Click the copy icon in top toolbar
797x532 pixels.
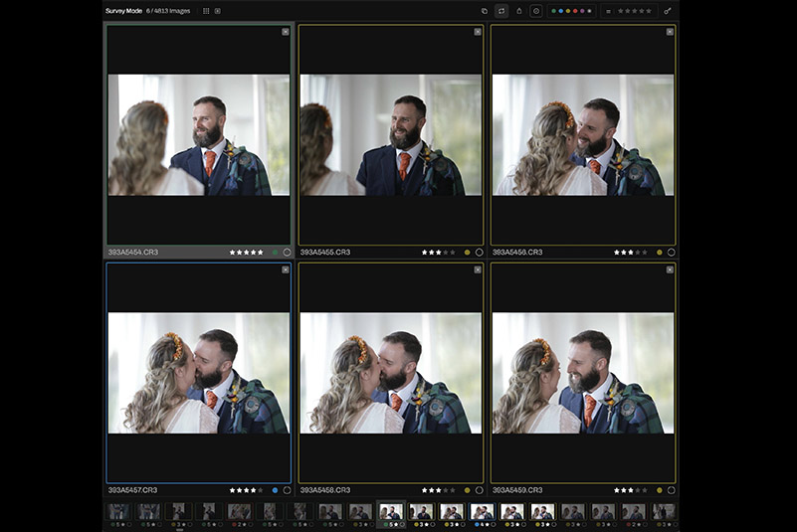click(485, 11)
